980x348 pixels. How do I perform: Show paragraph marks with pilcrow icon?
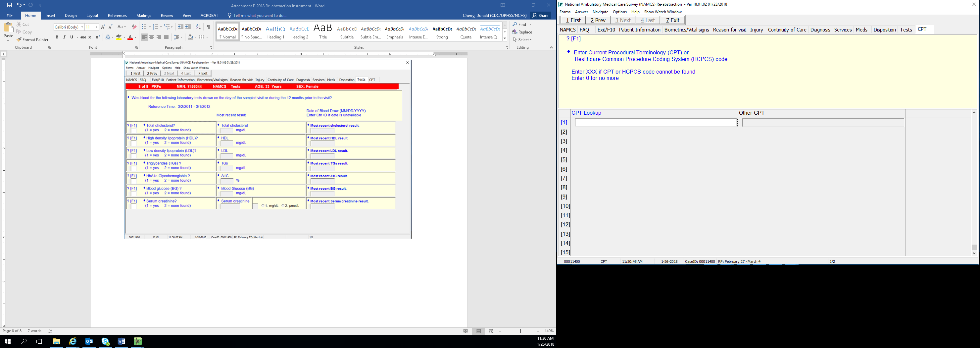click(209, 27)
